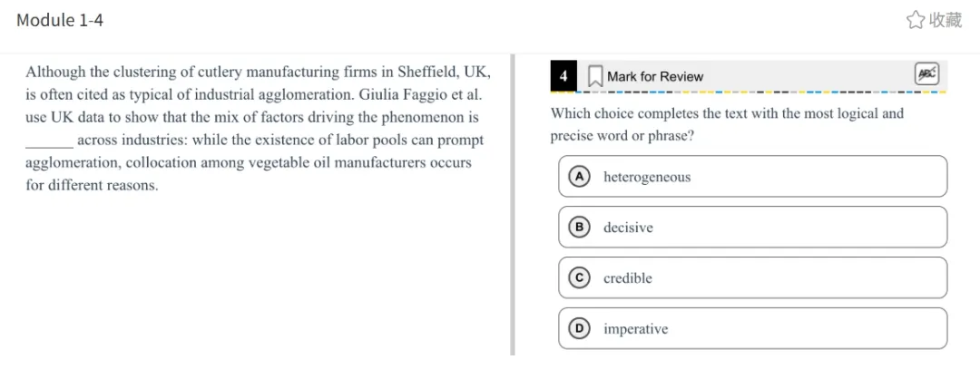Pick the "credible" answer choice
This screenshot has width=980, height=379.
tap(628, 278)
